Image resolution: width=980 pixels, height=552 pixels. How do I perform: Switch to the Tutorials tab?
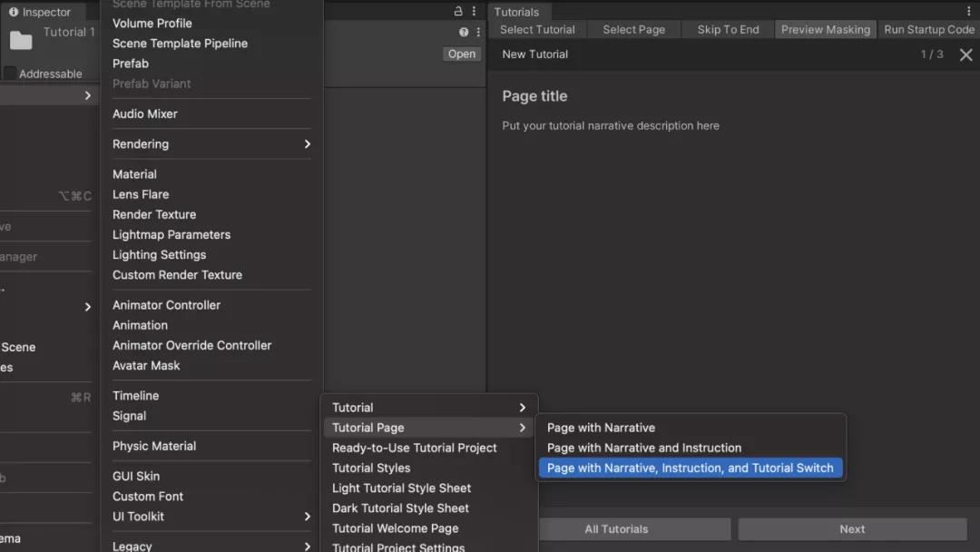[516, 12]
